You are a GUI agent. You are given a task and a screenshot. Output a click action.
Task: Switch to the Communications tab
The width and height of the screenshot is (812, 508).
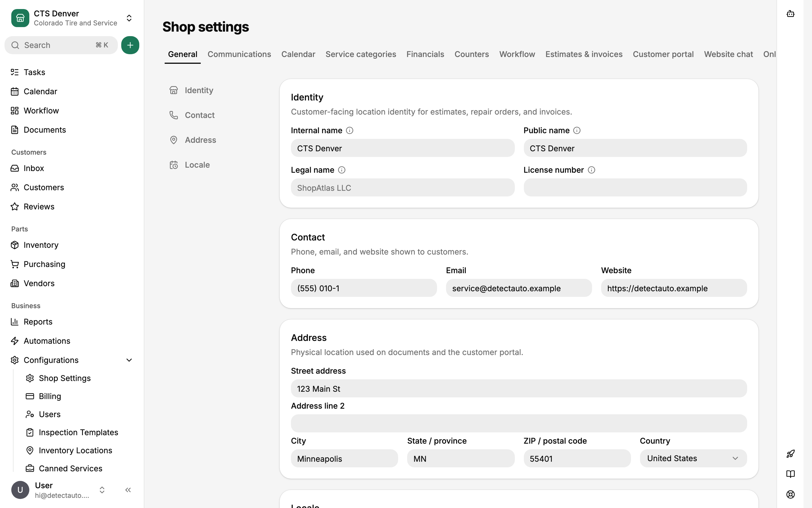pyautogui.click(x=239, y=54)
